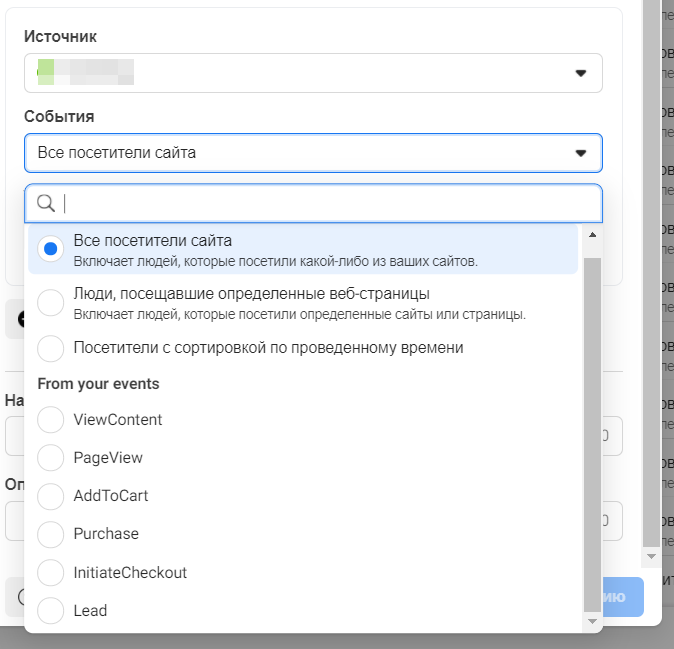The image size is (674, 649).
Task: Pick the AddToCart event option
Action: (51, 496)
